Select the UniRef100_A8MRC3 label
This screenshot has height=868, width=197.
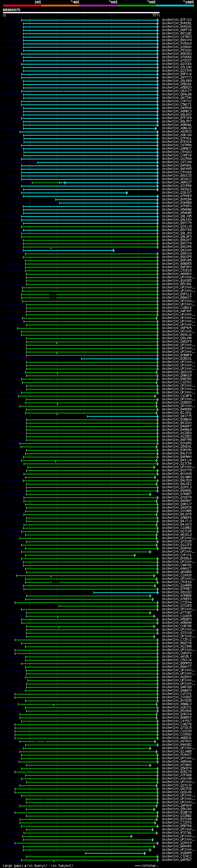click(176, 111)
